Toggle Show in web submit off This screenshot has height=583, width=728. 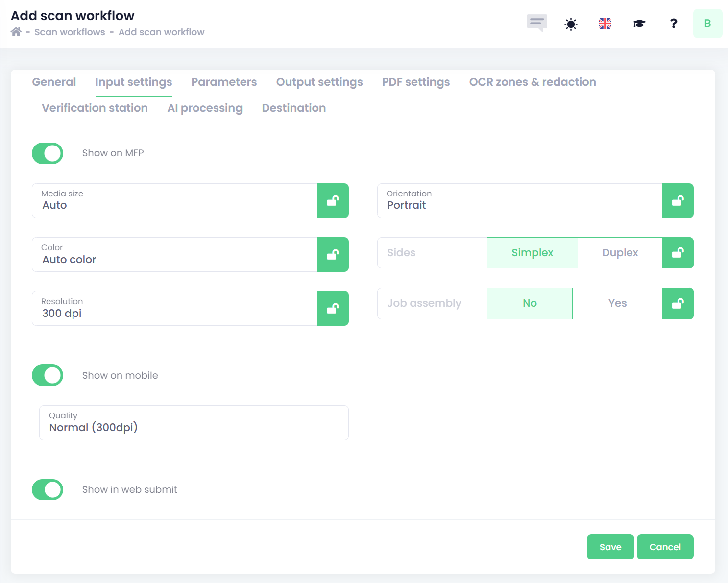48,489
